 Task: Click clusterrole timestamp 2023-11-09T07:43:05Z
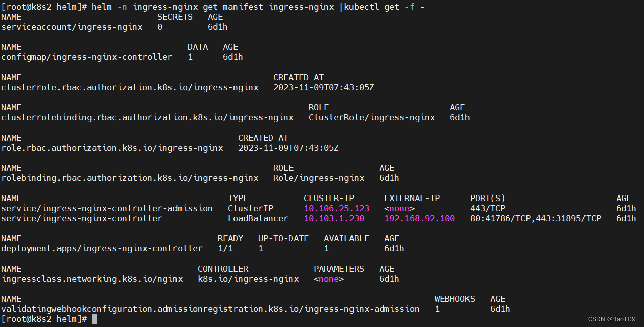point(324,87)
